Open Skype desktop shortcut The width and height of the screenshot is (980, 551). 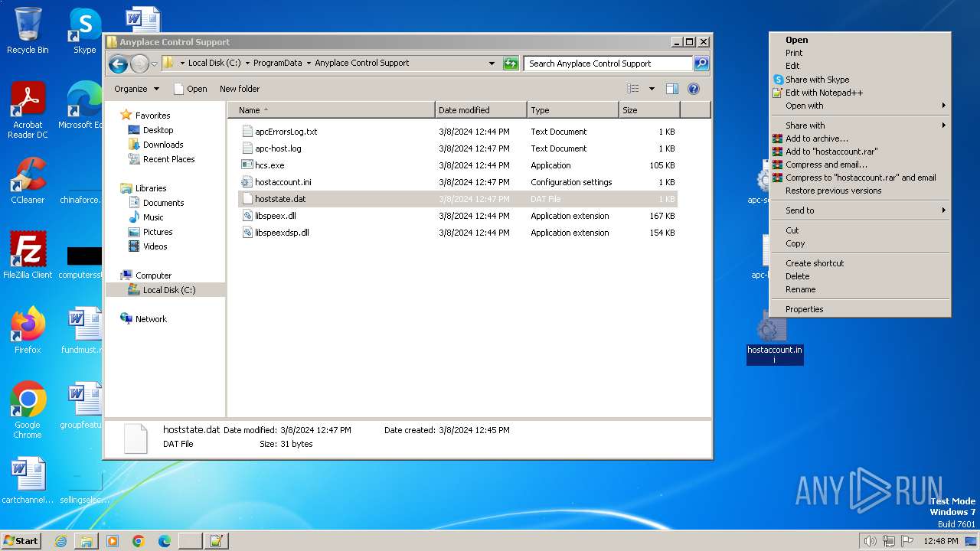tap(84, 31)
